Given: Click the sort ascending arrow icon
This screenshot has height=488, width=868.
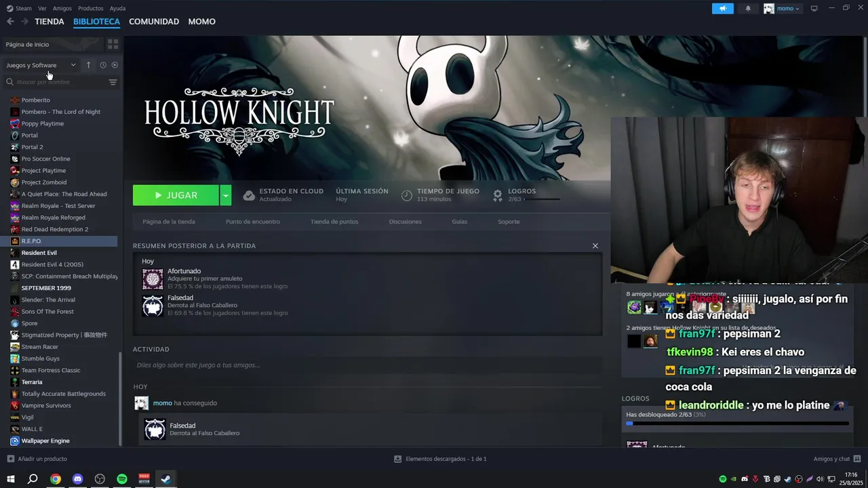Looking at the screenshot, I should point(88,65).
